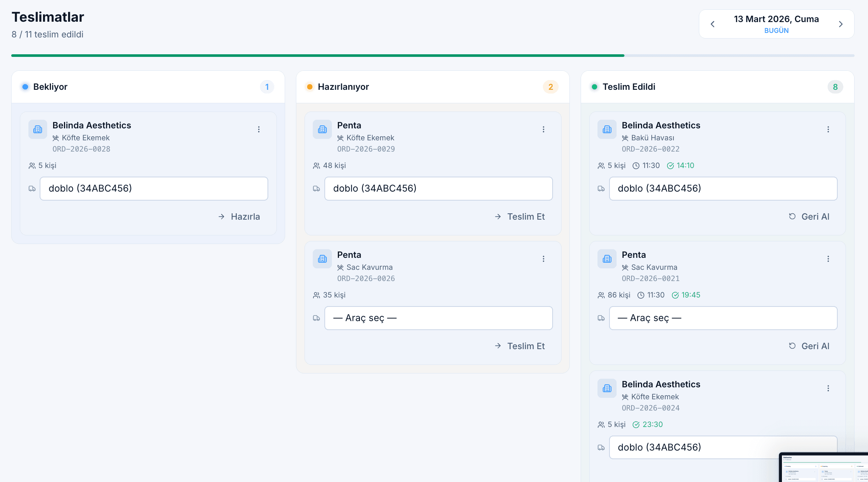Image resolution: width=868 pixels, height=482 pixels.
Task: Click building icon on Penta Köfte Ekemek card
Action: [322, 129]
